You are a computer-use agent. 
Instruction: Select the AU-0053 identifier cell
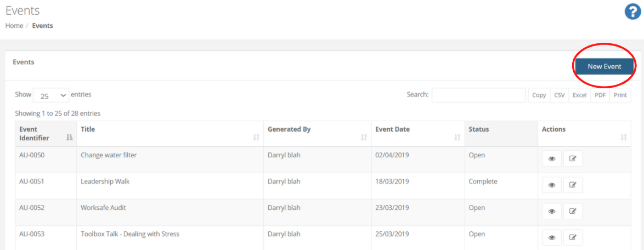pos(46,238)
